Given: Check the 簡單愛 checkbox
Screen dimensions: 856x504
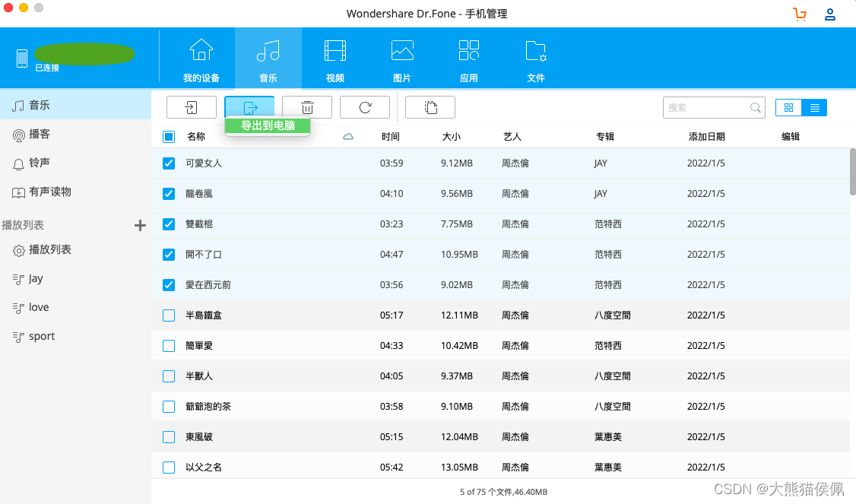Looking at the screenshot, I should point(169,346).
